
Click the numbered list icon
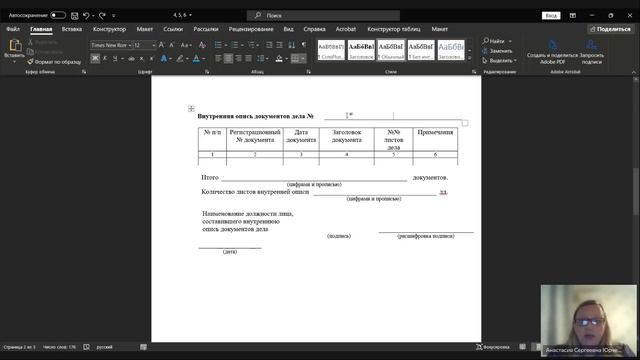coord(235,45)
